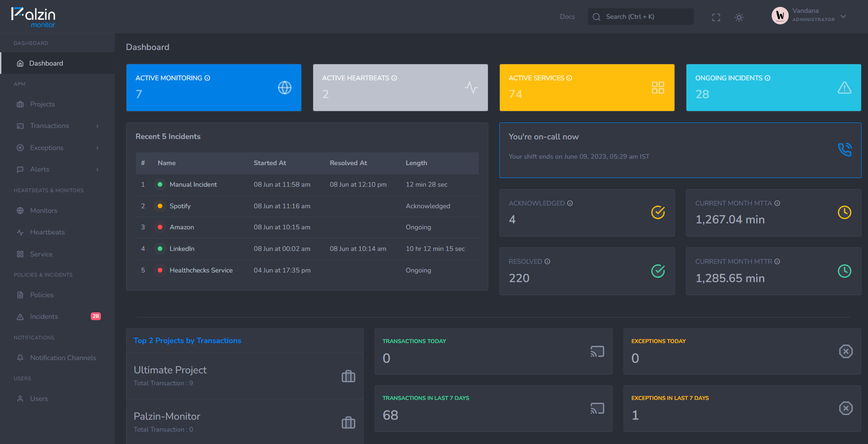The width and height of the screenshot is (868, 444).
Task: Click the pulse icon on Active Heartbeats card
Action: pos(471,88)
